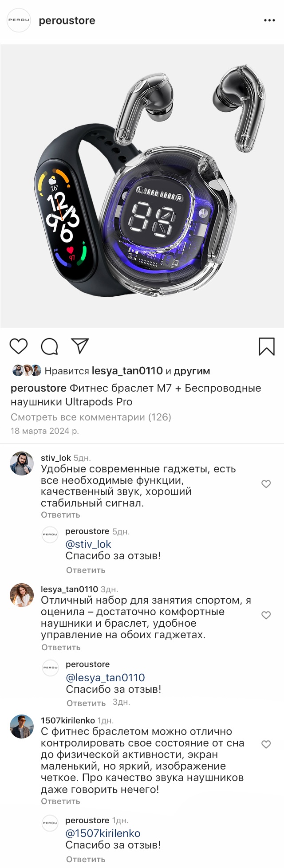Open the Perou profile logo in header
This screenshot has width=284, height=868.
pos(19,20)
